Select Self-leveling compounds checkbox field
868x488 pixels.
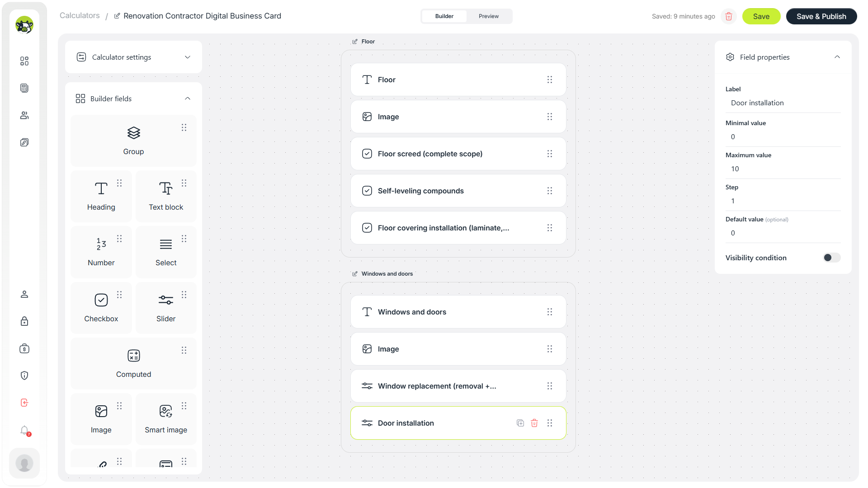pyautogui.click(x=458, y=191)
